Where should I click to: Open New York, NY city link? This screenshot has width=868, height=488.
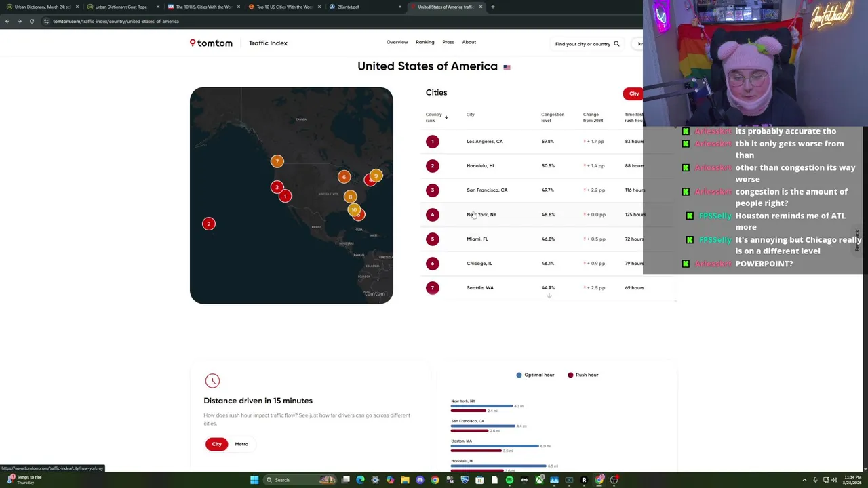click(481, 215)
